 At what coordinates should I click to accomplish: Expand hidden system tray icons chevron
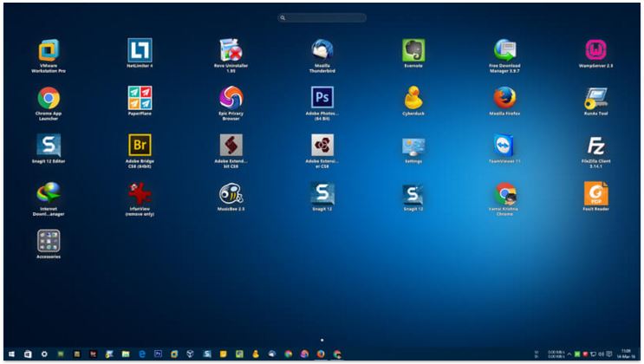pos(569,354)
